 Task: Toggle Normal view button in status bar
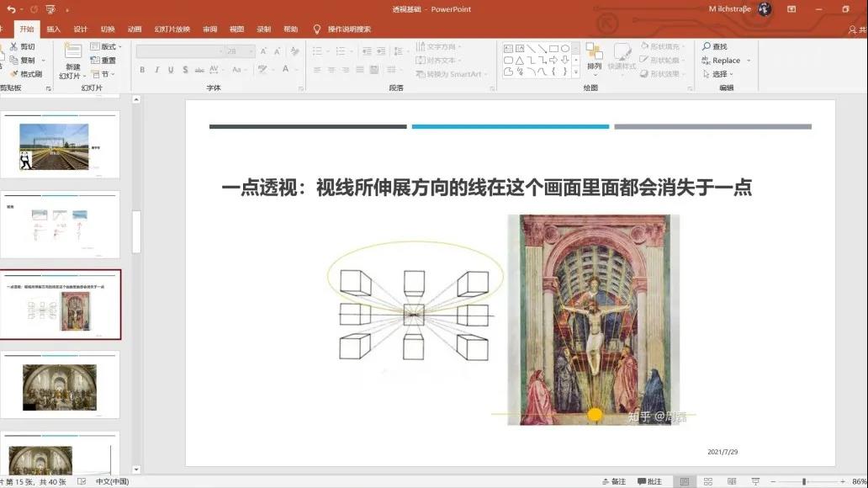click(x=684, y=481)
